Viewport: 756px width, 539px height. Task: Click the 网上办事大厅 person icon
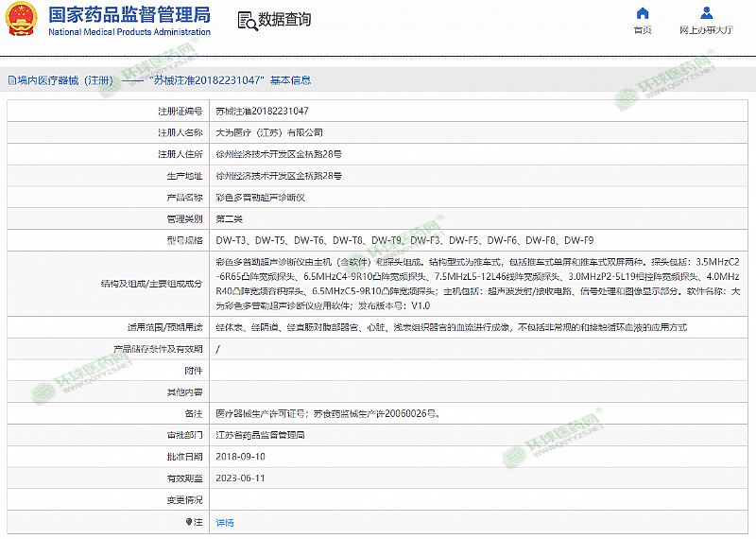(x=706, y=13)
